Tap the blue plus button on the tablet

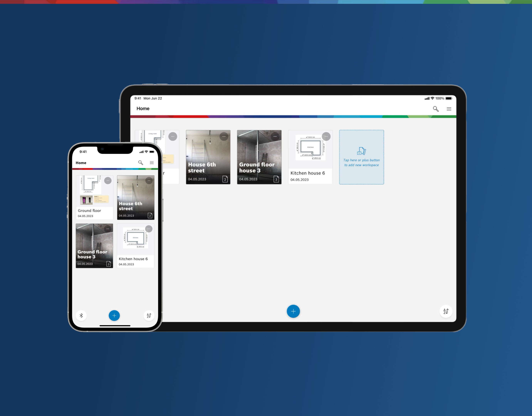[293, 311]
